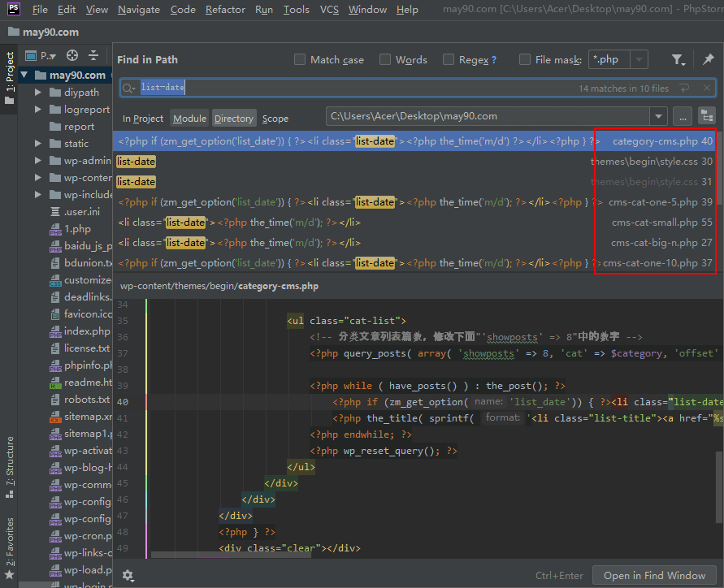Click the browse directory ellipsis button

tap(683, 116)
